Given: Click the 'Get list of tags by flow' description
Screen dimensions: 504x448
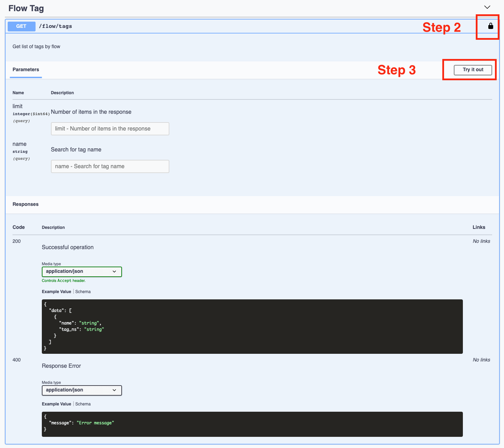Looking at the screenshot, I should [x=36, y=46].
